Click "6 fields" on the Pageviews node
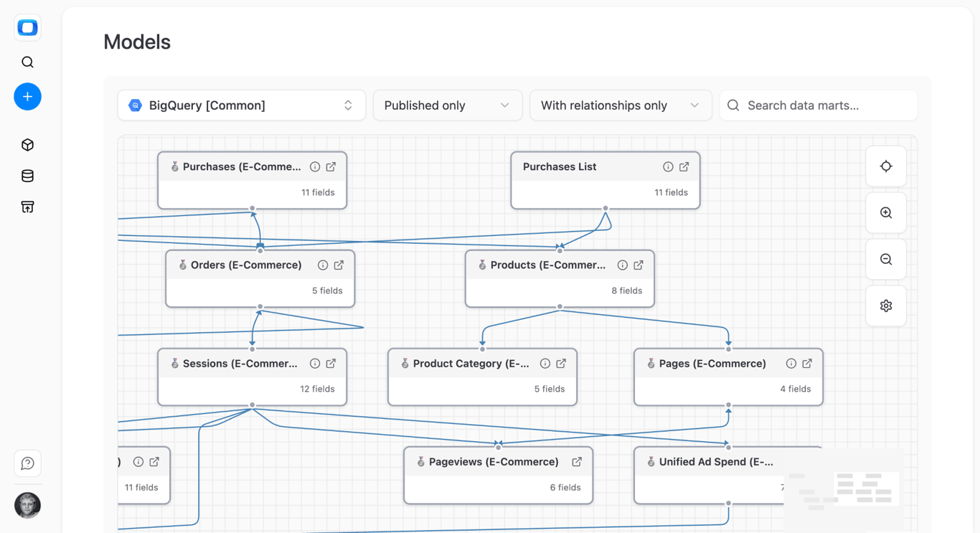The width and height of the screenshot is (980, 533). pyautogui.click(x=565, y=487)
